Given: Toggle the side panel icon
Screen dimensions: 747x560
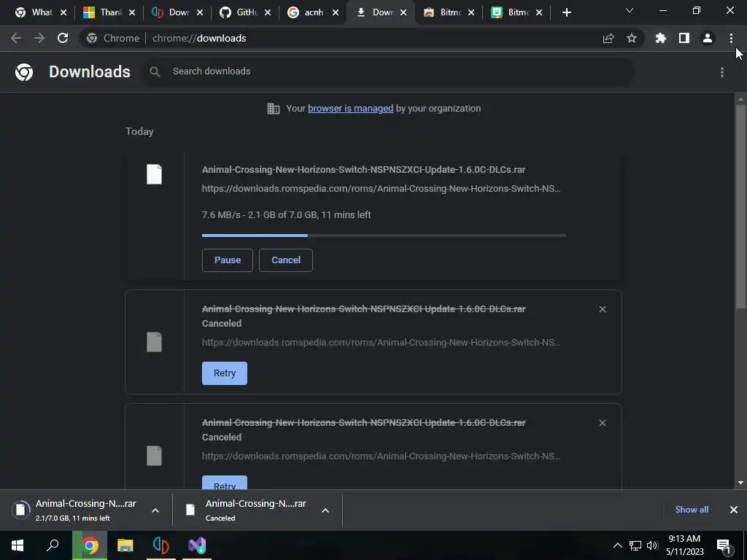Looking at the screenshot, I should (x=684, y=38).
